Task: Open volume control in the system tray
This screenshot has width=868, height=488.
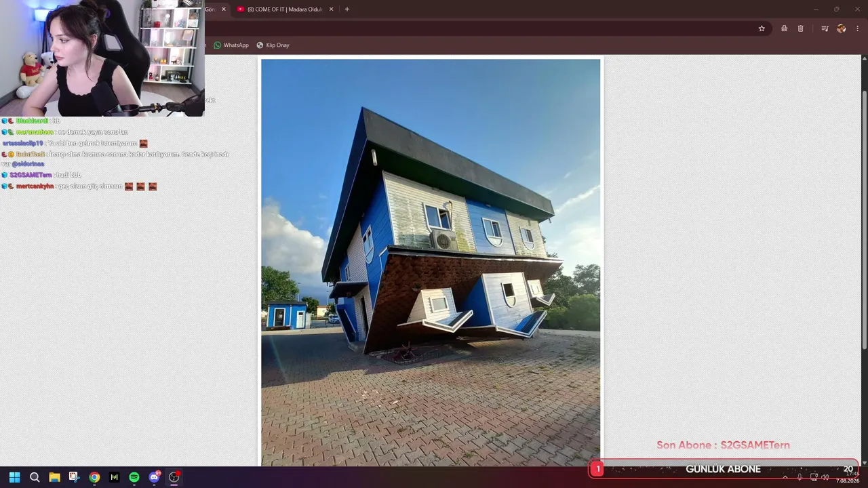Action: [x=825, y=477]
